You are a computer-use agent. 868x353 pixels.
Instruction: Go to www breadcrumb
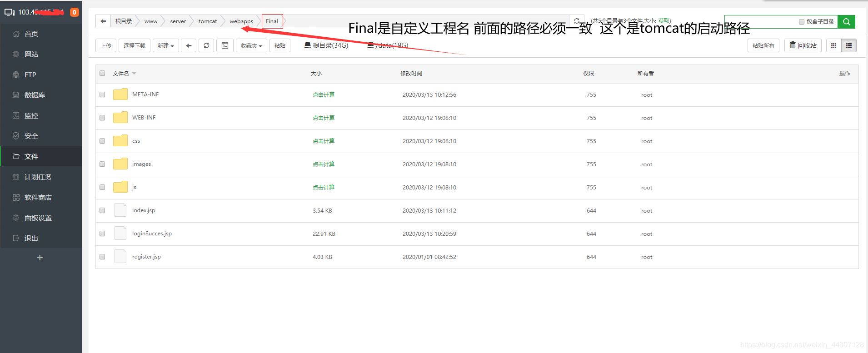click(151, 21)
